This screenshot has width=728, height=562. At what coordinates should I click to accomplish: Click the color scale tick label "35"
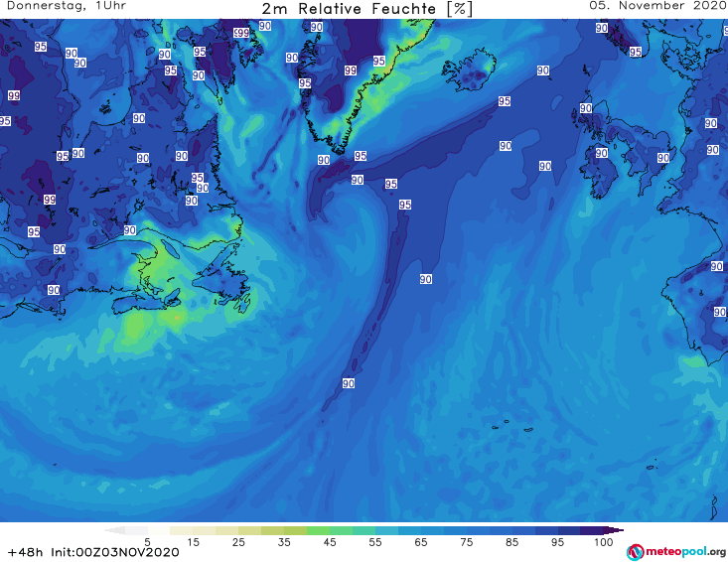[x=284, y=542]
